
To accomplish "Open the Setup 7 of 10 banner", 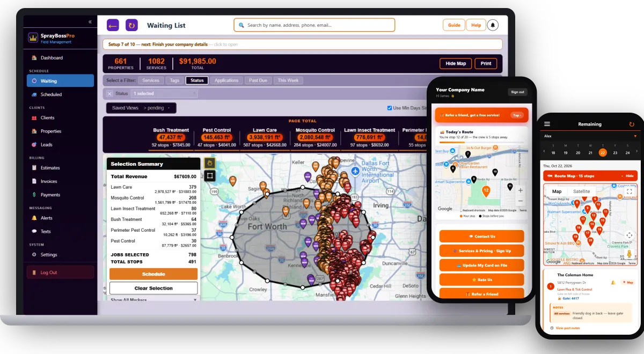I will 303,45.
